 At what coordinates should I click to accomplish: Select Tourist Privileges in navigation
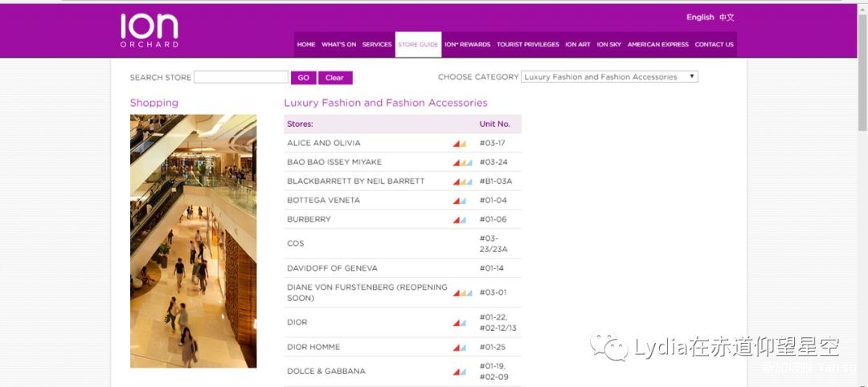527,45
